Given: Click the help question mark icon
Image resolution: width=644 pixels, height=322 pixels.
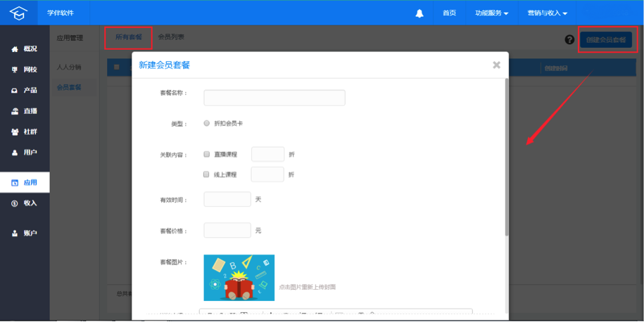Looking at the screenshot, I should (569, 40).
